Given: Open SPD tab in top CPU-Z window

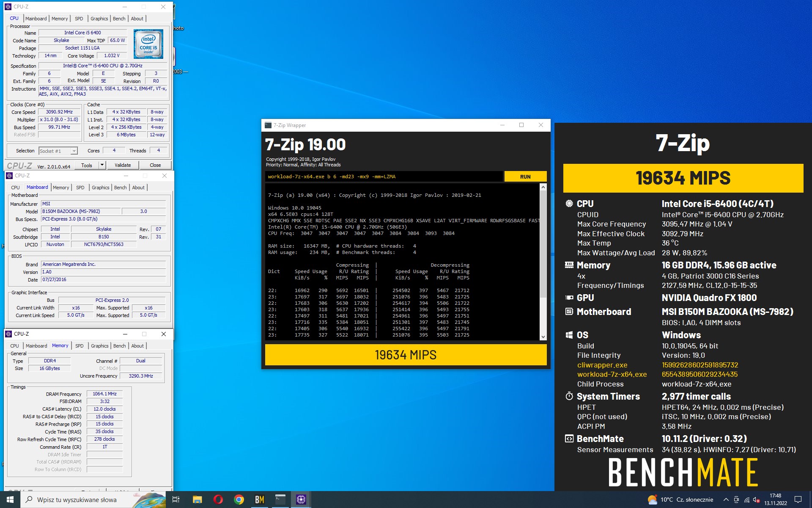Looking at the screenshot, I should point(79,19).
